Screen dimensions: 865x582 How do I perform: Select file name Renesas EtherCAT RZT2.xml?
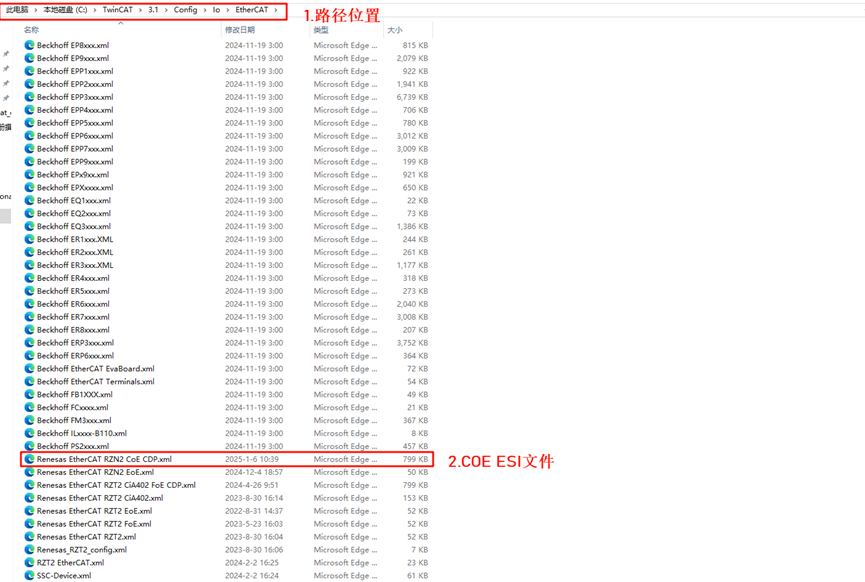tap(87, 537)
